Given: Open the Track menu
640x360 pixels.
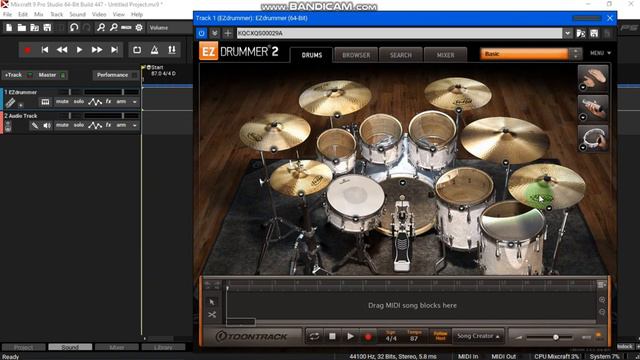Looking at the screenshot, I should pos(57,14).
